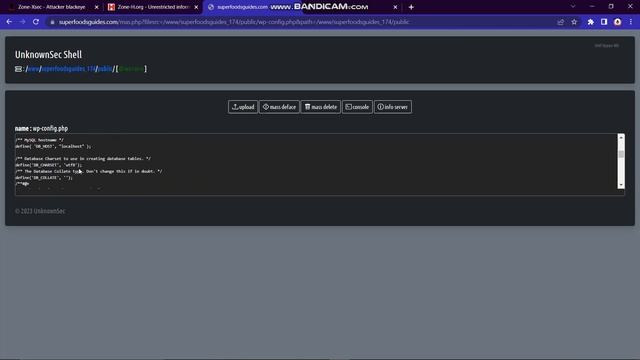Click the upload button
This screenshot has height=360, width=640.
(x=243, y=107)
